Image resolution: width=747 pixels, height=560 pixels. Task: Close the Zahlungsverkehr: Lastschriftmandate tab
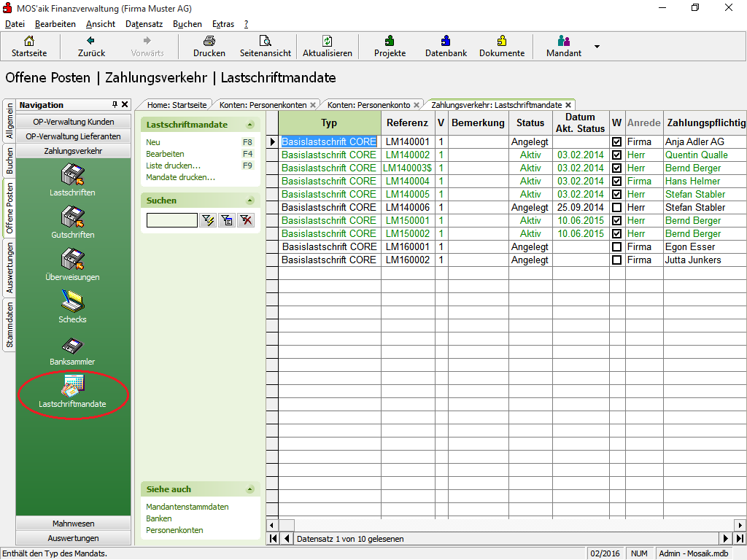point(568,105)
